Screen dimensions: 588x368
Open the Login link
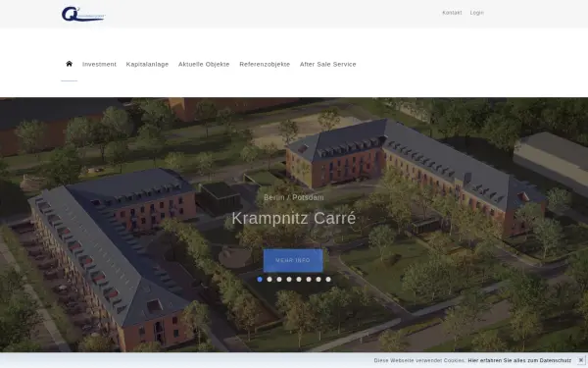coord(476,13)
